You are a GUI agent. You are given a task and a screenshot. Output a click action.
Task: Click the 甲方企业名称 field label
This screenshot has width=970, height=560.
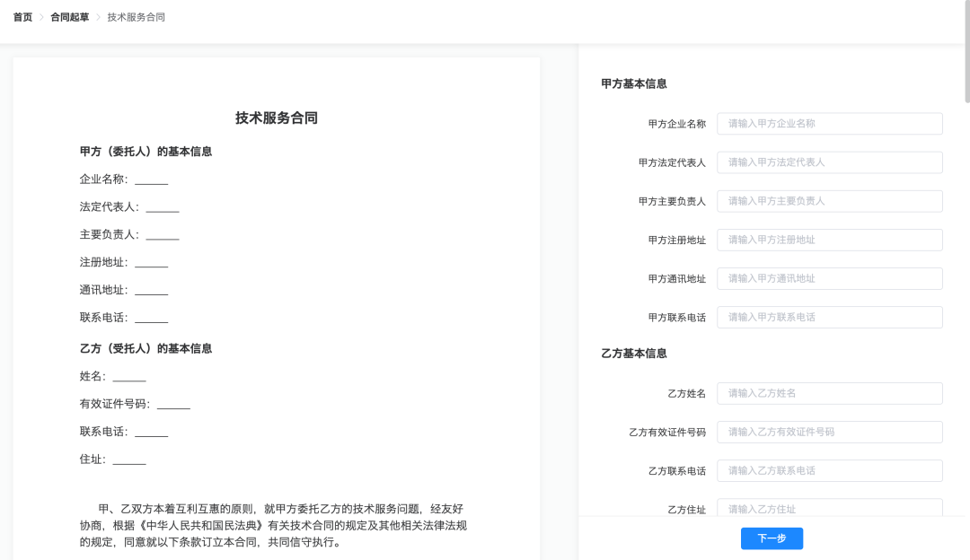click(677, 124)
